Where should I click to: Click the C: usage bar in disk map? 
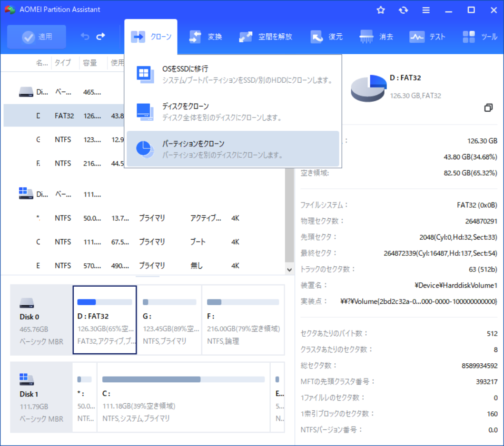point(183,379)
